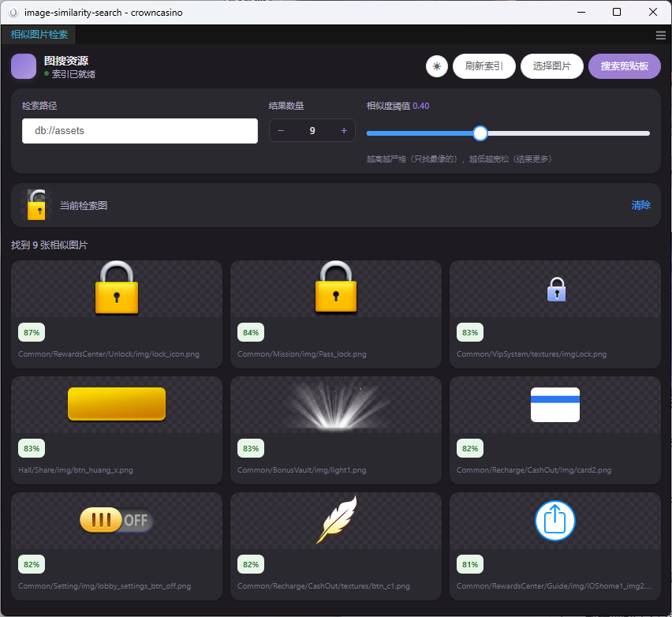Click the purple app logo icon
The image size is (672, 617).
(24, 66)
